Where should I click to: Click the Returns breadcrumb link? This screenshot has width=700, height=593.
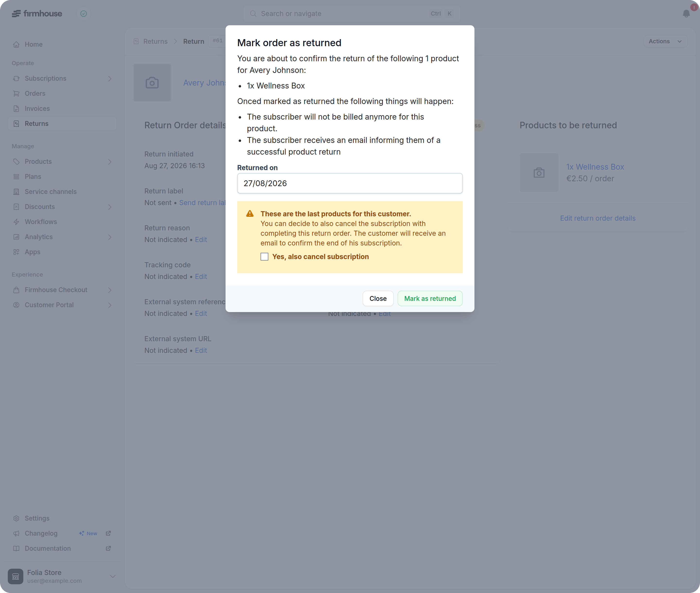pos(155,41)
